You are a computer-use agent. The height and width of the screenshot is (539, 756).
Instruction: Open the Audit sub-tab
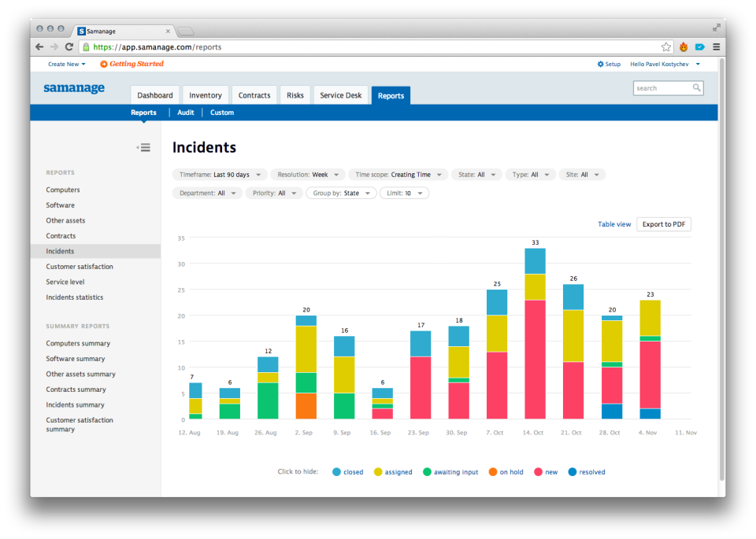point(185,113)
